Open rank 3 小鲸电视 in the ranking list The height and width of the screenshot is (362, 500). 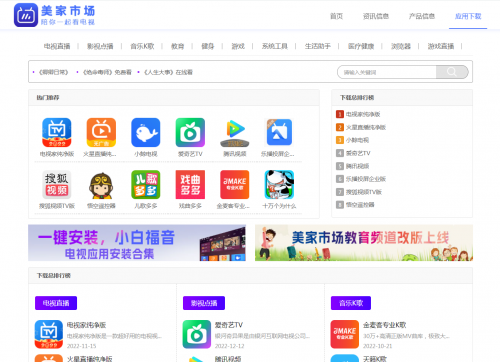[357, 140]
